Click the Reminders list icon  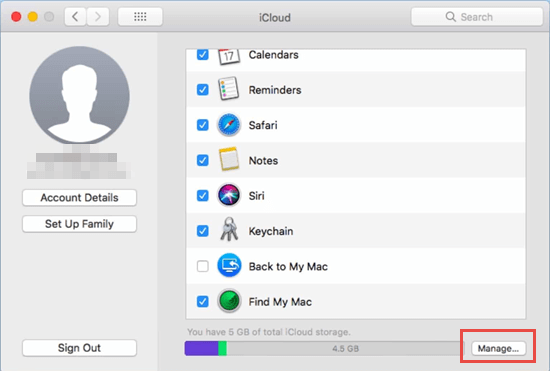click(229, 89)
